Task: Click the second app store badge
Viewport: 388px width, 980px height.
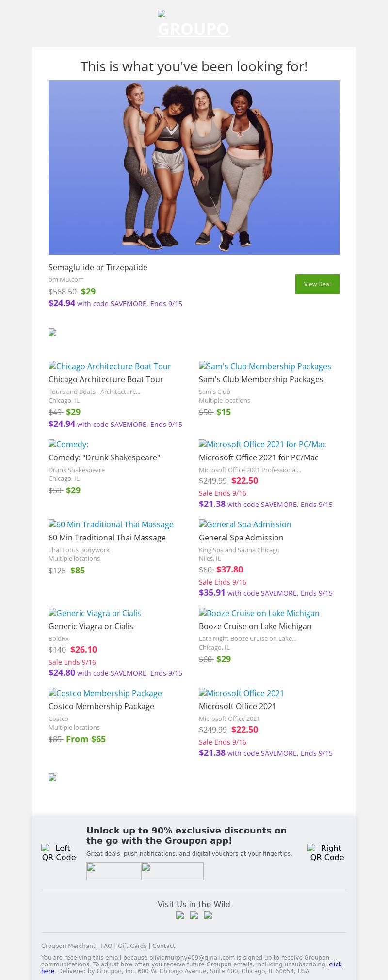Action: (172, 871)
